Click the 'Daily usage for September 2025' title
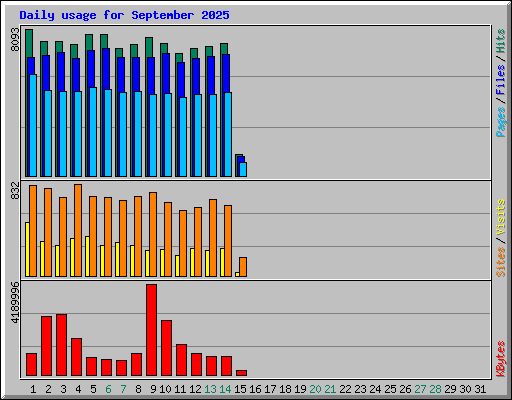512x400 pixels. [124, 15]
